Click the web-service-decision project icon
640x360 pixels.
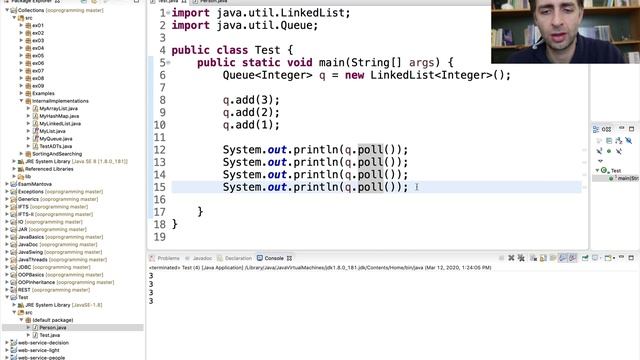pos(14,343)
